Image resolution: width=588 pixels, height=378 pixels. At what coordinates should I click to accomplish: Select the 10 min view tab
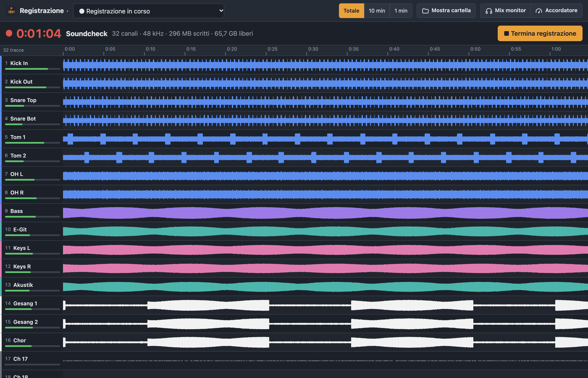click(x=377, y=11)
